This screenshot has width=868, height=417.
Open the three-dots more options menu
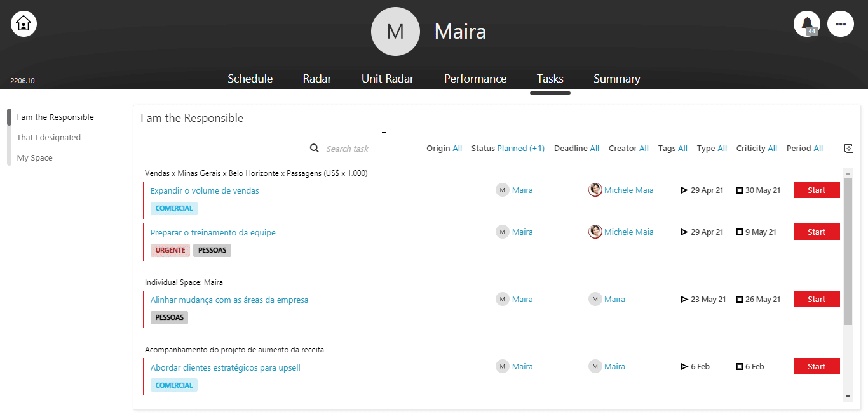pyautogui.click(x=841, y=24)
